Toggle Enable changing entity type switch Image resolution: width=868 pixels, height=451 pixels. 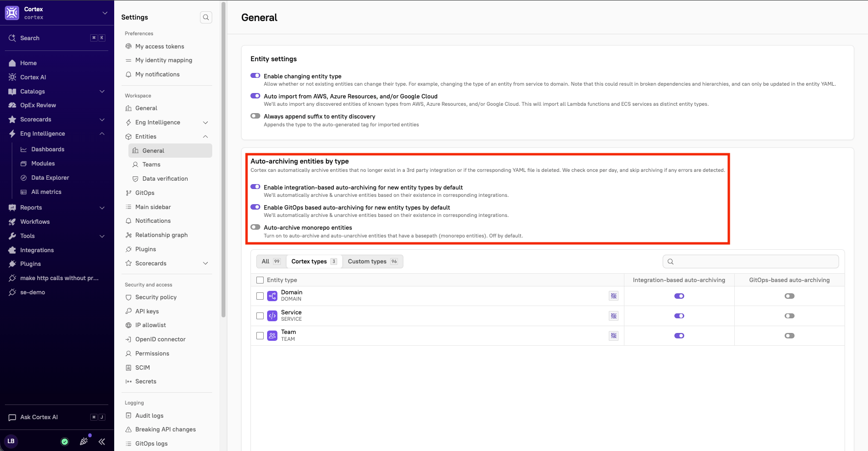pos(255,76)
